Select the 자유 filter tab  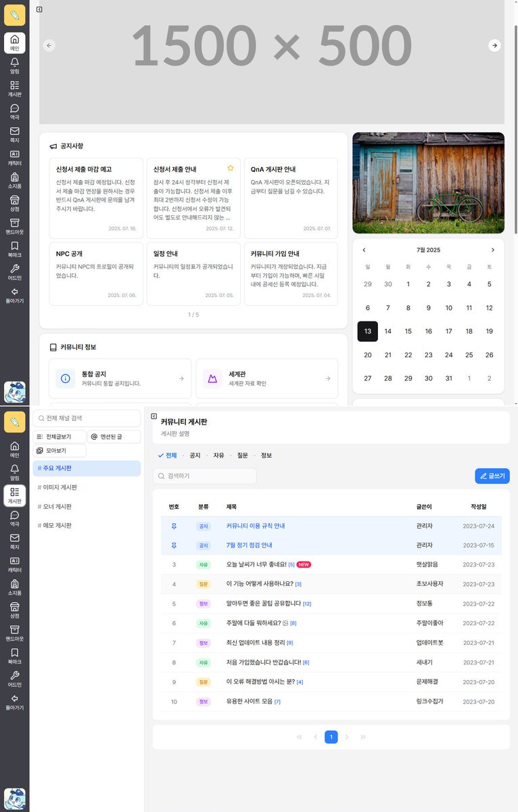(x=218, y=455)
